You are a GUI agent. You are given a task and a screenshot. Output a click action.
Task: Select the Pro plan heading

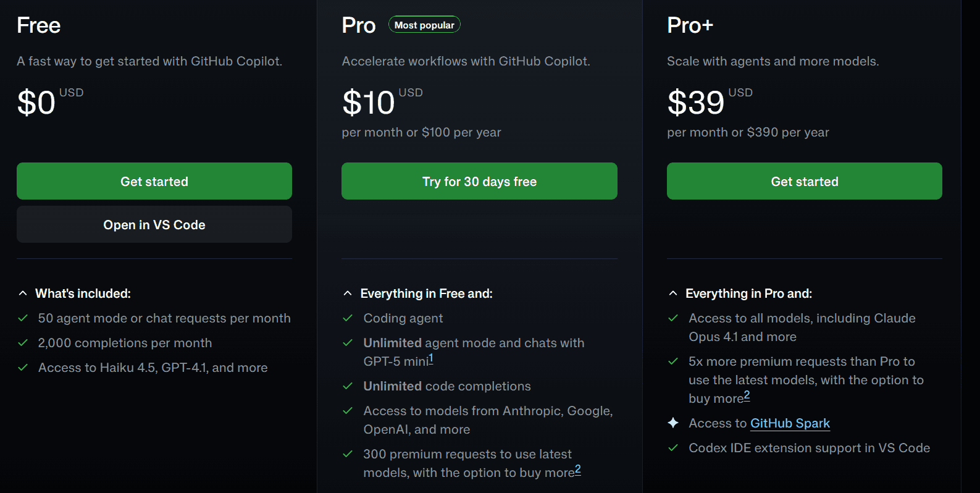point(358,25)
